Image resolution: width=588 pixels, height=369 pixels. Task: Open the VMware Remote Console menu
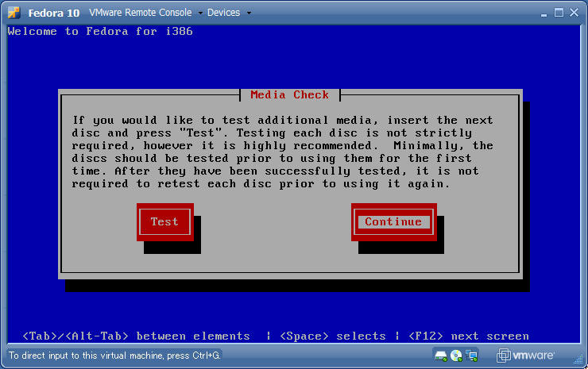point(141,13)
